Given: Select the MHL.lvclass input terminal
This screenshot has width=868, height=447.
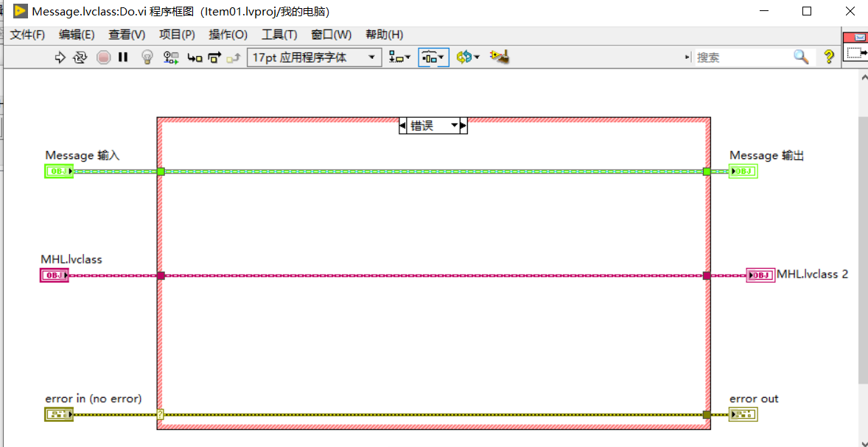Looking at the screenshot, I should point(55,275).
